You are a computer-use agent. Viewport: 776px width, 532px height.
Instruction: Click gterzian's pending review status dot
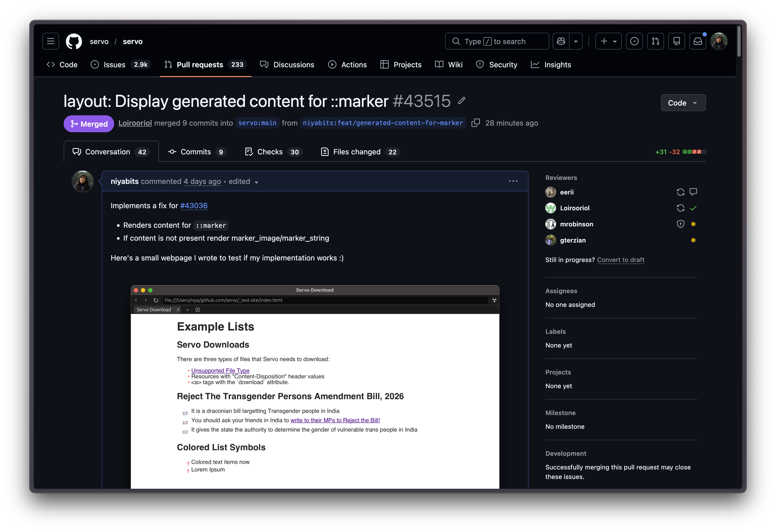tap(693, 240)
